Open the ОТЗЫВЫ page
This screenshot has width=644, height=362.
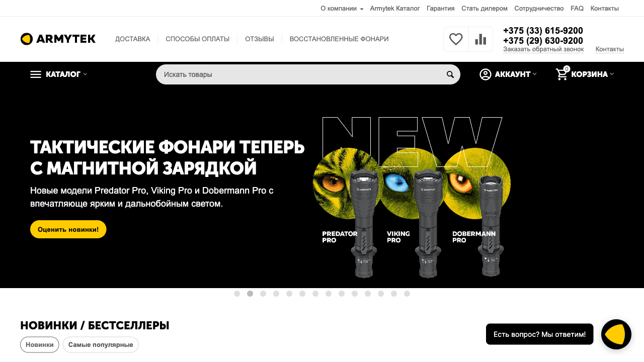click(260, 39)
